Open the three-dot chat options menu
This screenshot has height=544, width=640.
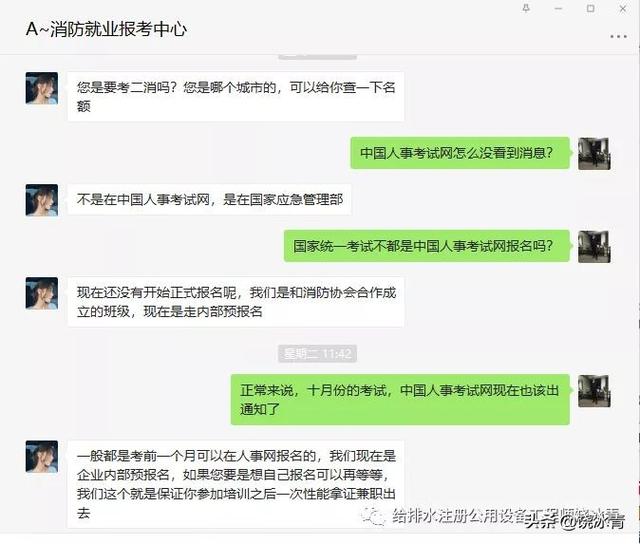pyautogui.click(x=618, y=36)
